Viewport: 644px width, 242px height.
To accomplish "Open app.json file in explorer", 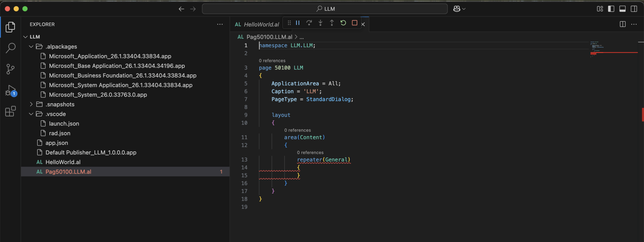I will [x=57, y=143].
